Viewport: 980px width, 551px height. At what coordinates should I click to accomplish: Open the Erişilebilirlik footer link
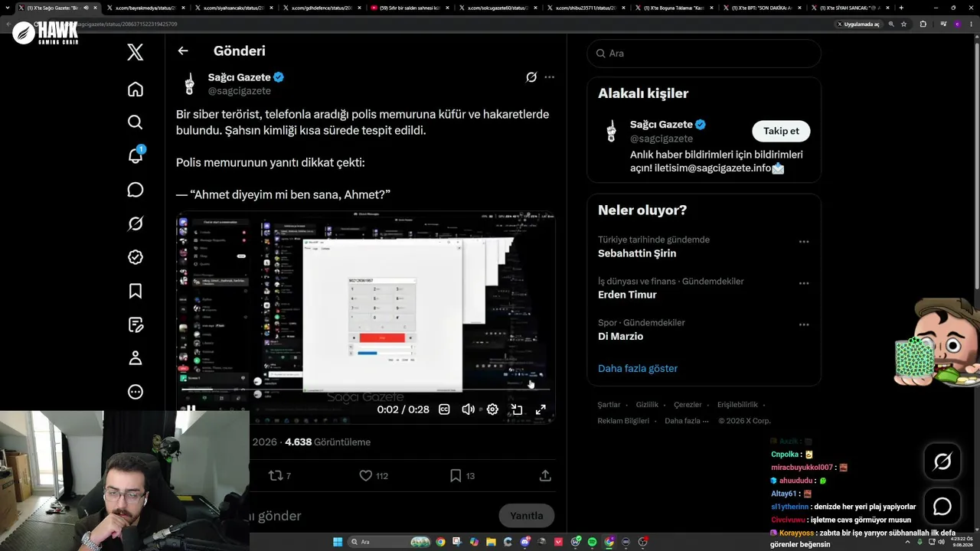[737, 405]
